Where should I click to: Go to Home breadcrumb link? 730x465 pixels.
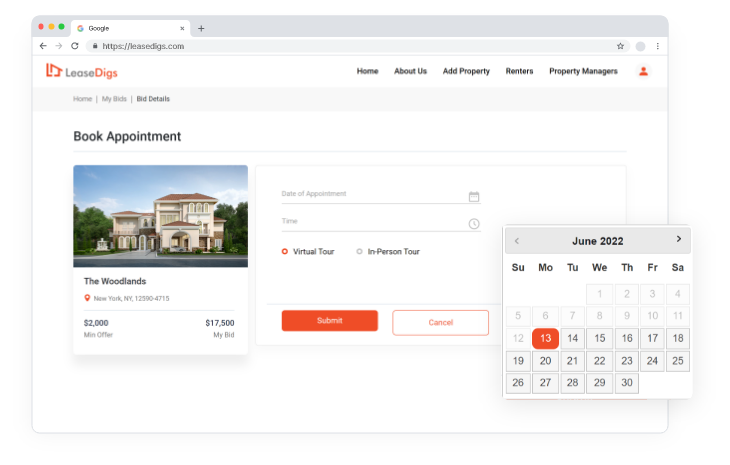point(82,99)
